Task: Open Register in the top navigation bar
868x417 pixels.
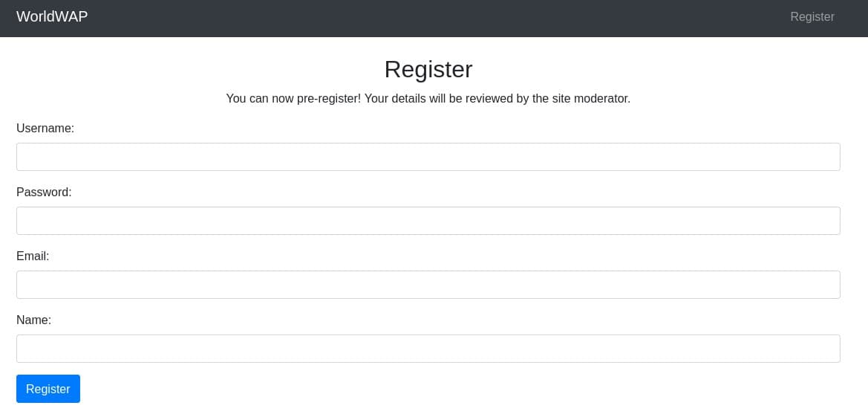Action: 812,16
